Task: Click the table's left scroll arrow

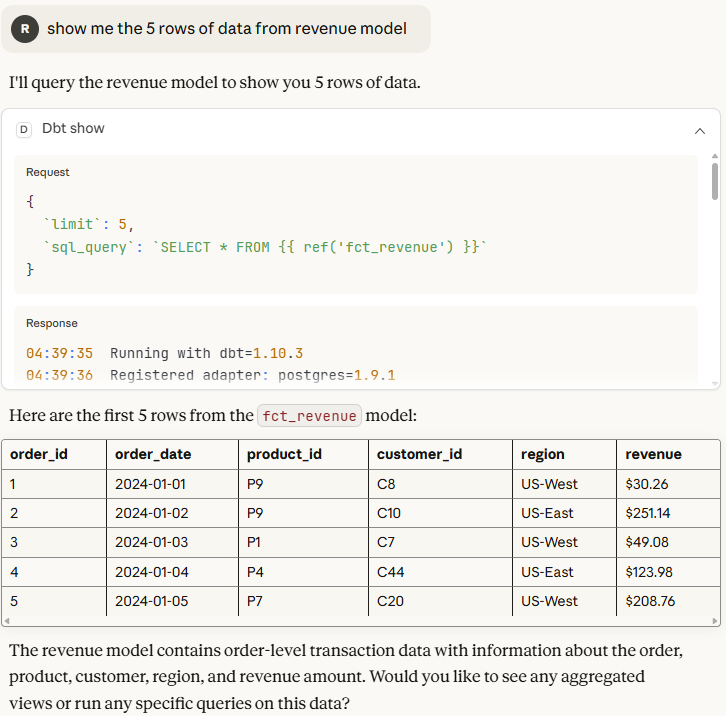Action: 6,621
